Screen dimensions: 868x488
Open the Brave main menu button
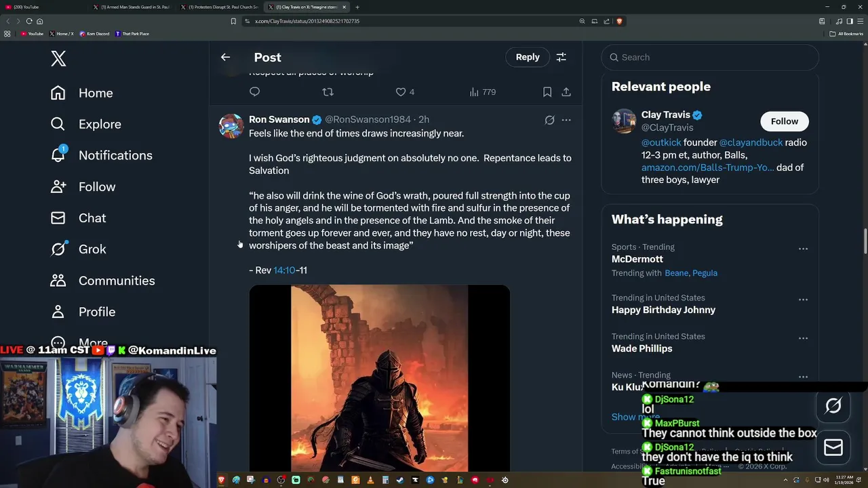click(859, 21)
